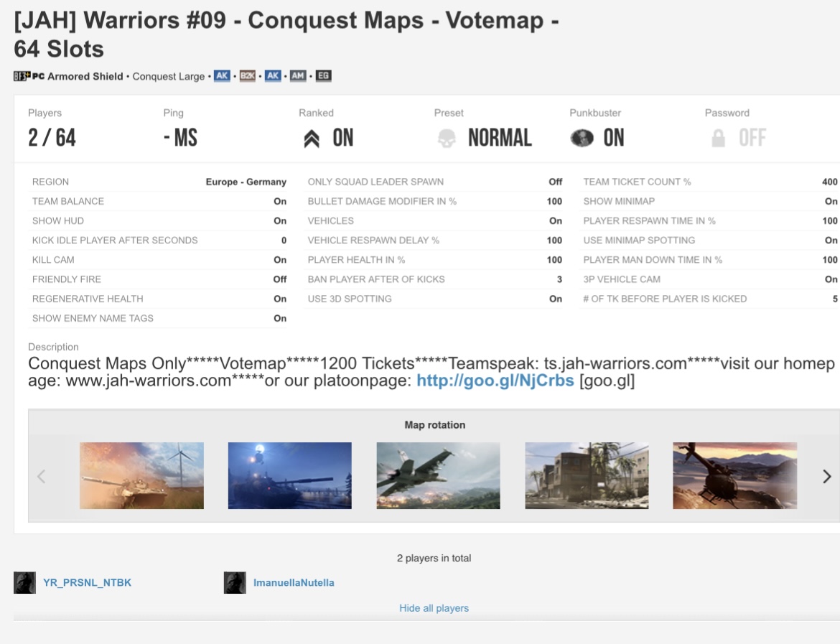840x644 pixels.
Task: Open player profile ImanuellaNutella
Action: point(294,582)
